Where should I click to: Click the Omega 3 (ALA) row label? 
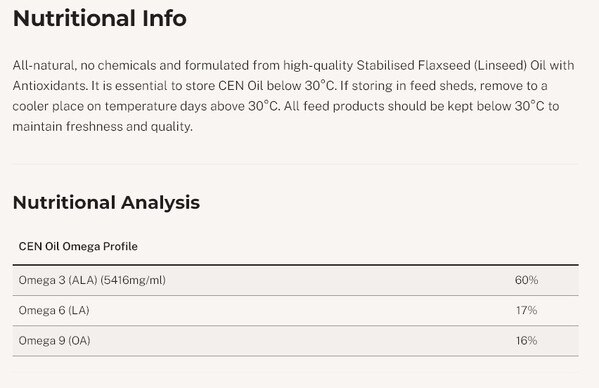click(92, 280)
